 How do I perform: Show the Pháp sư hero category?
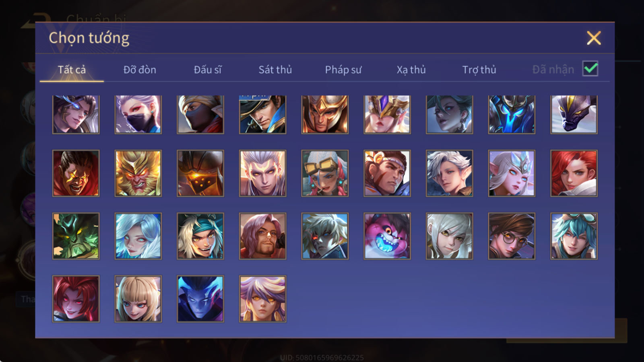pyautogui.click(x=343, y=70)
